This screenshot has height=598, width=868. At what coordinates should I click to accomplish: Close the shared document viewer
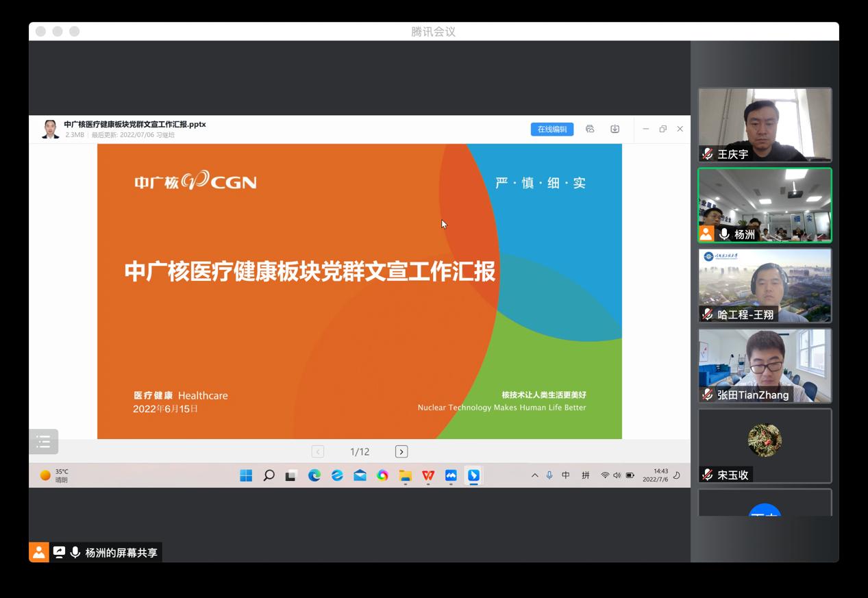click(680, 129)
